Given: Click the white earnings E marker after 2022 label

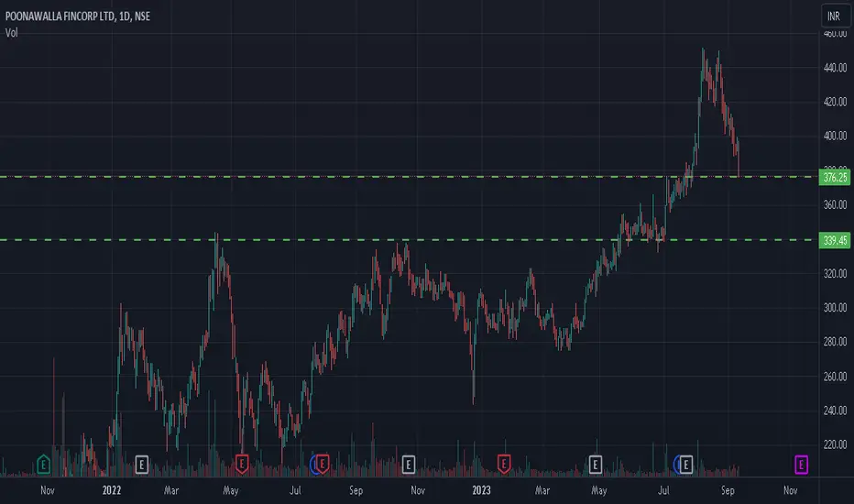Looking at the screenshot, I should click(142, 465).
